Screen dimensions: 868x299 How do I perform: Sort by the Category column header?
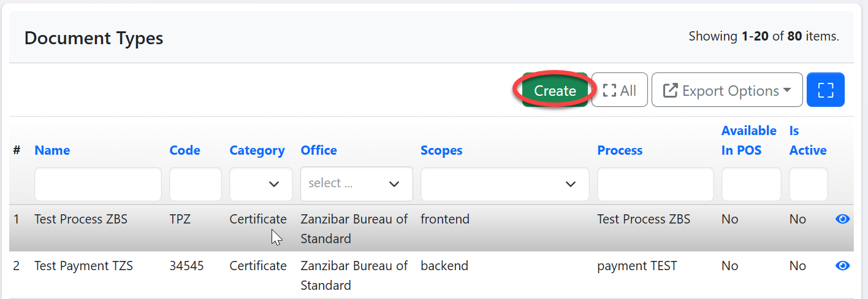click(x=257, y=150)
